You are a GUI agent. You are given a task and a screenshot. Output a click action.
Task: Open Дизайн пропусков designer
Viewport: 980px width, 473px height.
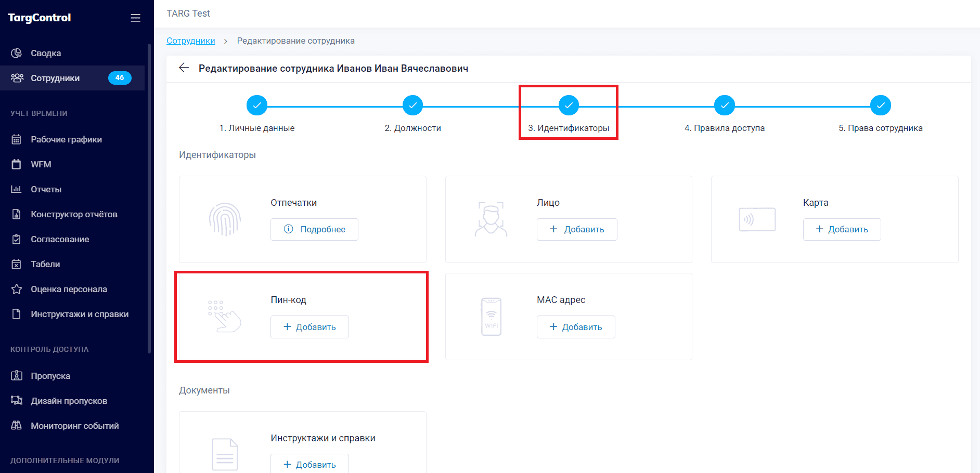[69, 400]
